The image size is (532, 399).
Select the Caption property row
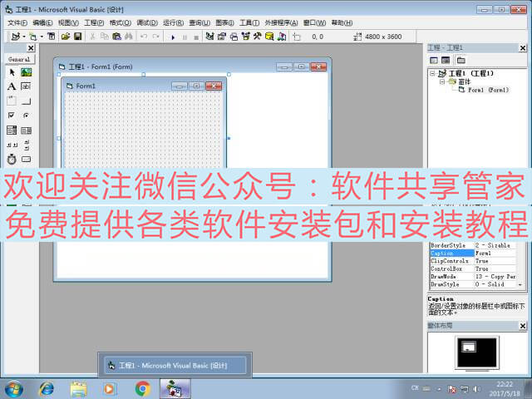coord(473,253)
